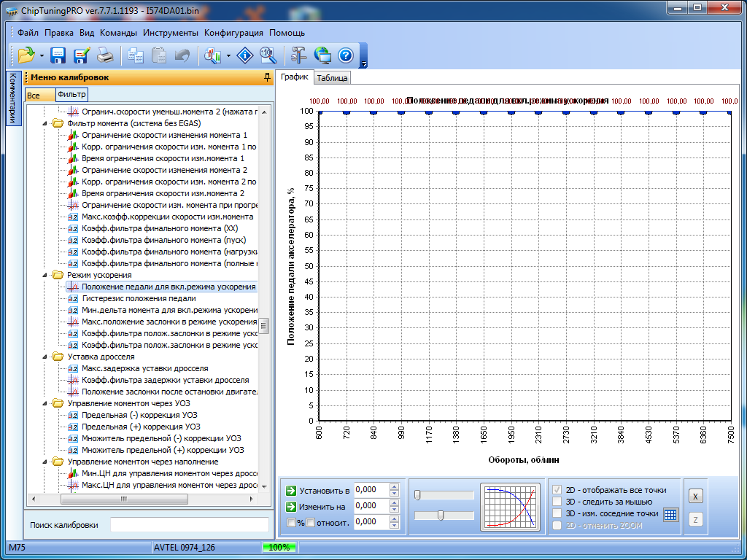Collapse the 'Режим ускорения' tree folder
The image size is (747, 560).
(46, 275)
